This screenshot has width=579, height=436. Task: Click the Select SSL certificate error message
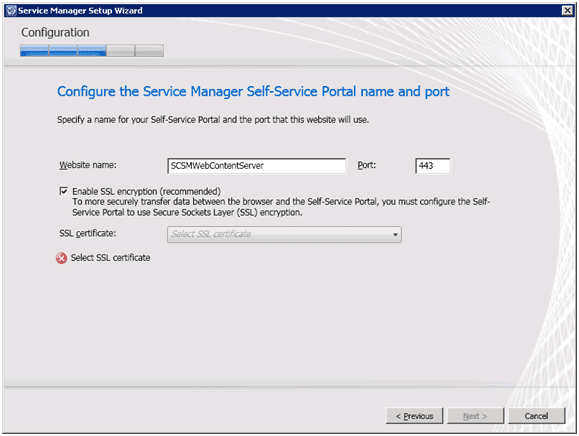point(110,258)
